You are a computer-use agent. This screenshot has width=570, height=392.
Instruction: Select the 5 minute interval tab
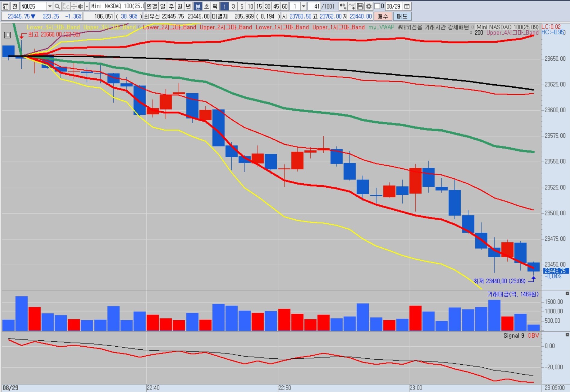pos(242,6)
